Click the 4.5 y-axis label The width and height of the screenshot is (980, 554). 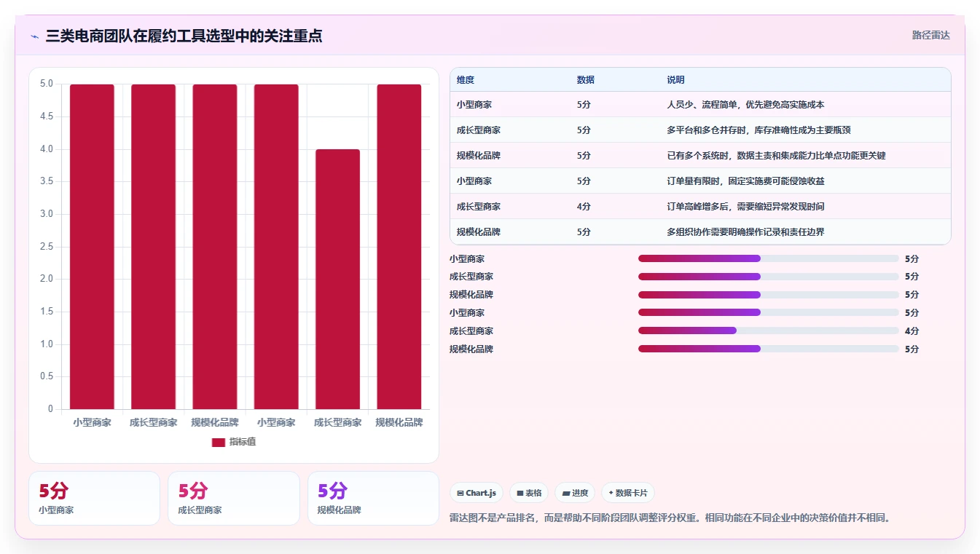[47, 116]
